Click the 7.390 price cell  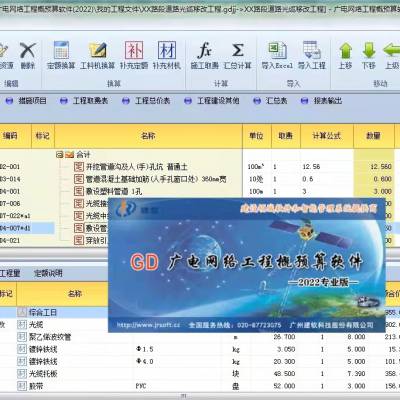356,374
